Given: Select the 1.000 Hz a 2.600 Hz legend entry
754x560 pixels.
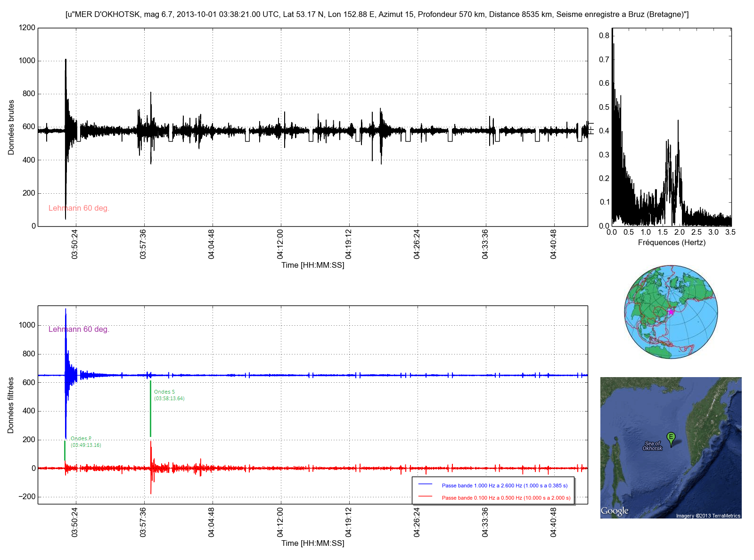Looking at the screenshot, I should pyautogui.click(x=504, y=486).
